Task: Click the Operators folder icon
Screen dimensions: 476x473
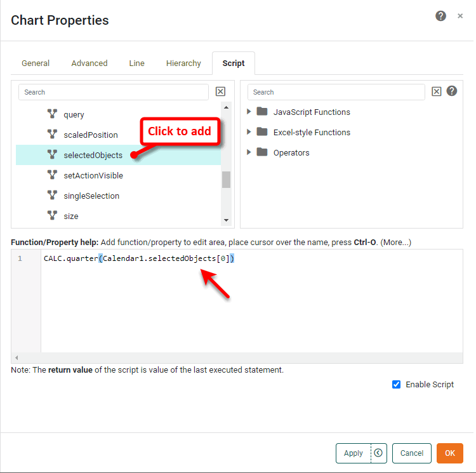Action: 262,152
